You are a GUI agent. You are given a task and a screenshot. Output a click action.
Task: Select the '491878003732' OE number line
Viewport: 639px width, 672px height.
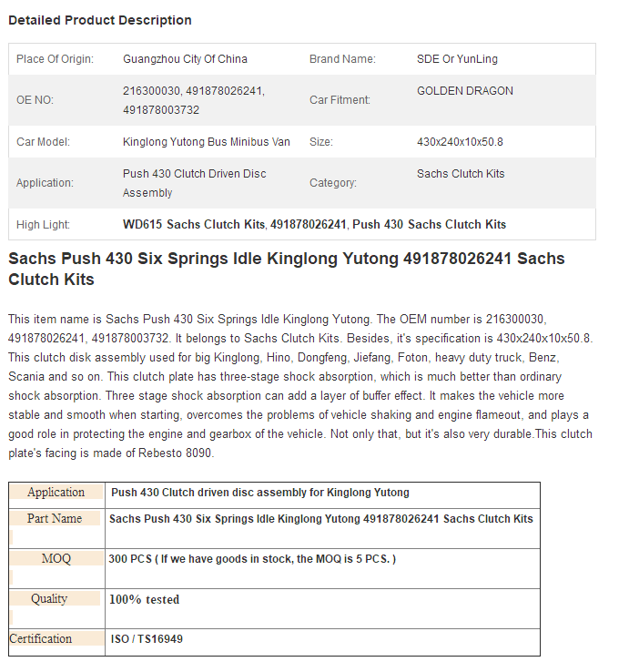[x=161, y=110]
